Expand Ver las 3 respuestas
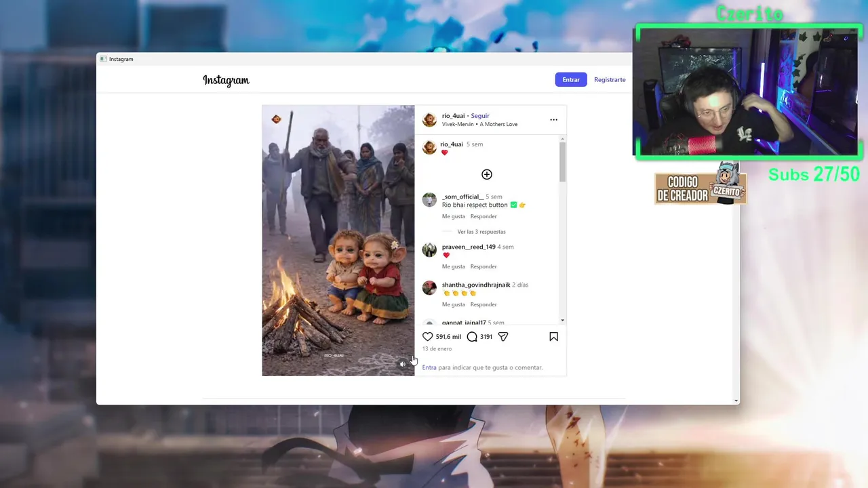 [481, 232]
